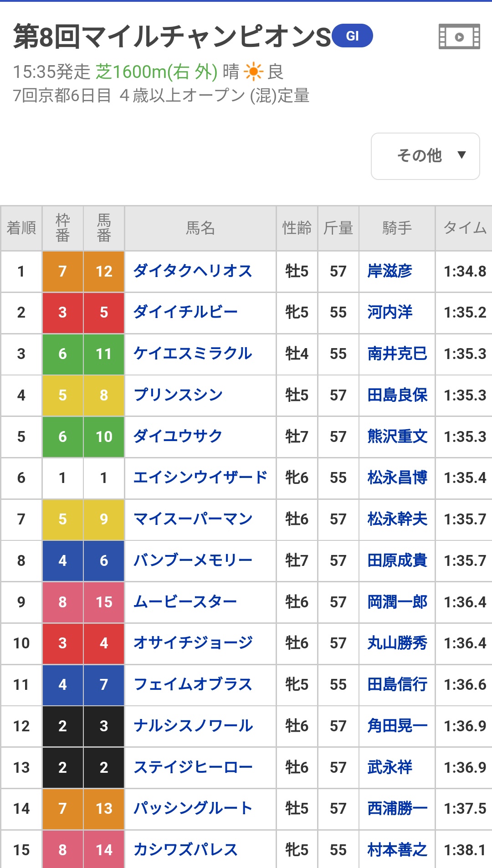
Task: Click jockey 南井克巳 name
Action: coord(397,354)
